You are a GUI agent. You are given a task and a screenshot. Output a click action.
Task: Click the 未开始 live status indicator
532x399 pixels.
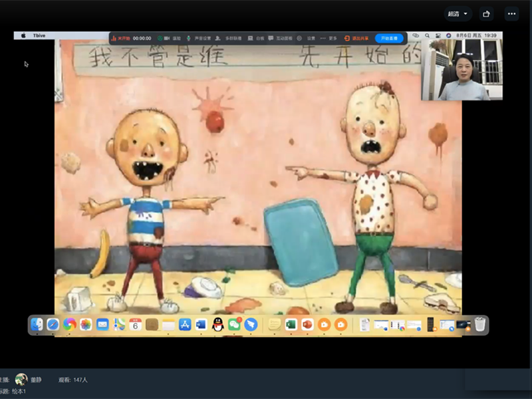point(121,39)
